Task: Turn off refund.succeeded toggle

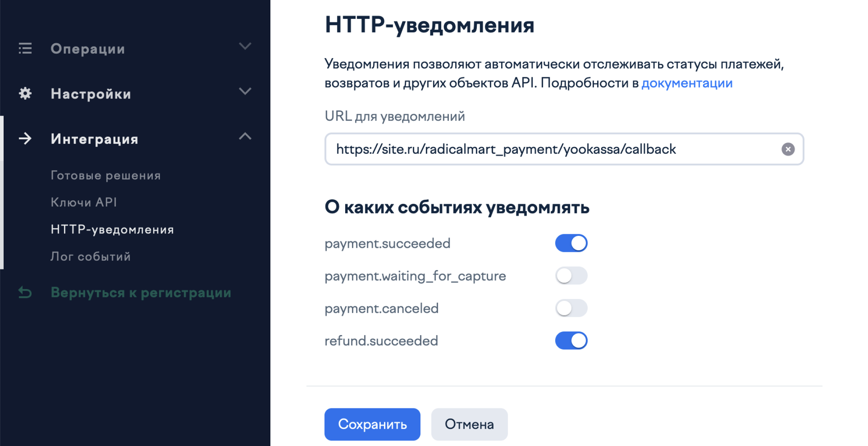Action: point(571,341)
